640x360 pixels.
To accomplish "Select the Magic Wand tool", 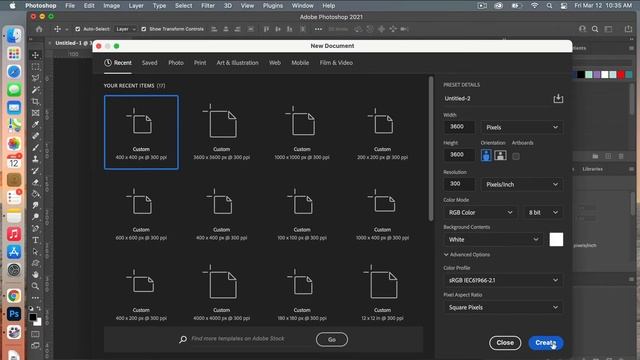I will [x=36, y=89].
